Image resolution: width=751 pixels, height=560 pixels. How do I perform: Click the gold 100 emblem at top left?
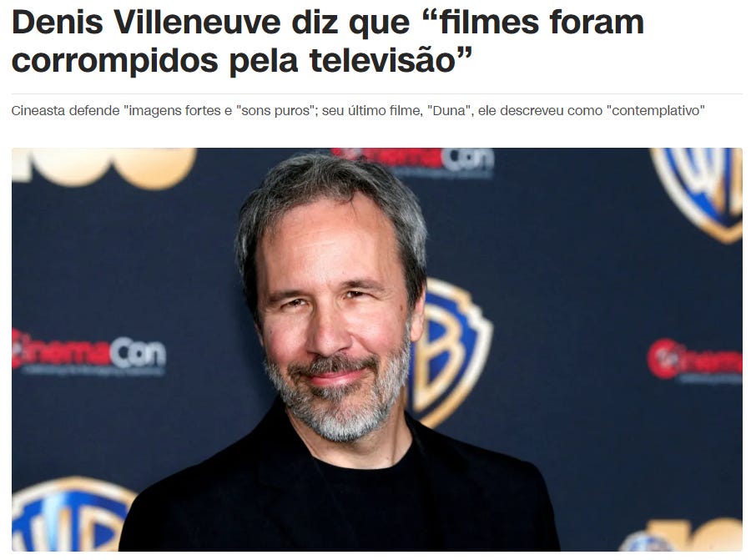tap(104, 167)
